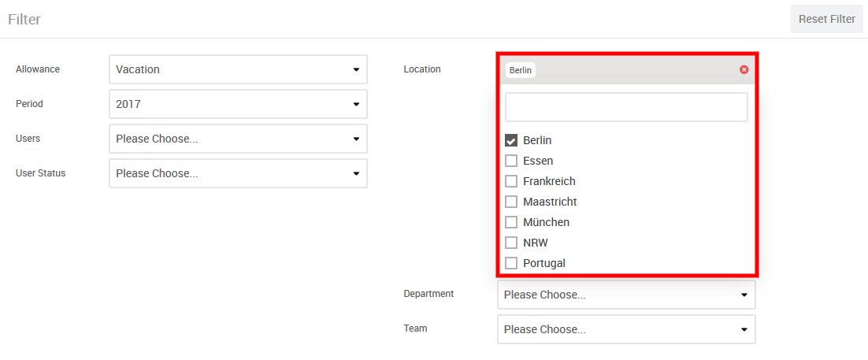Check the Essen location checkbox

pyautogui.click(x=511, y=161)
